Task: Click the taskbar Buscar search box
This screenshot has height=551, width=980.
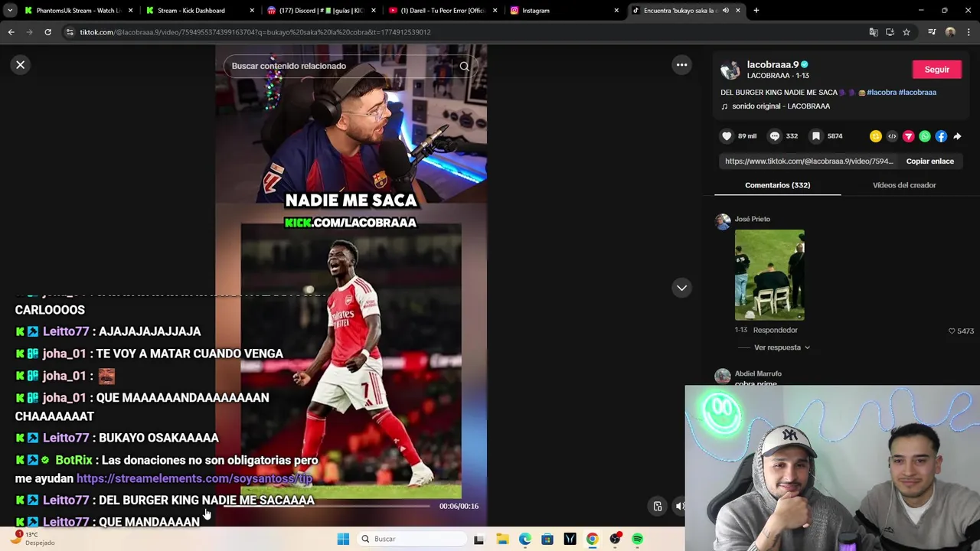Action: point(410,539)
